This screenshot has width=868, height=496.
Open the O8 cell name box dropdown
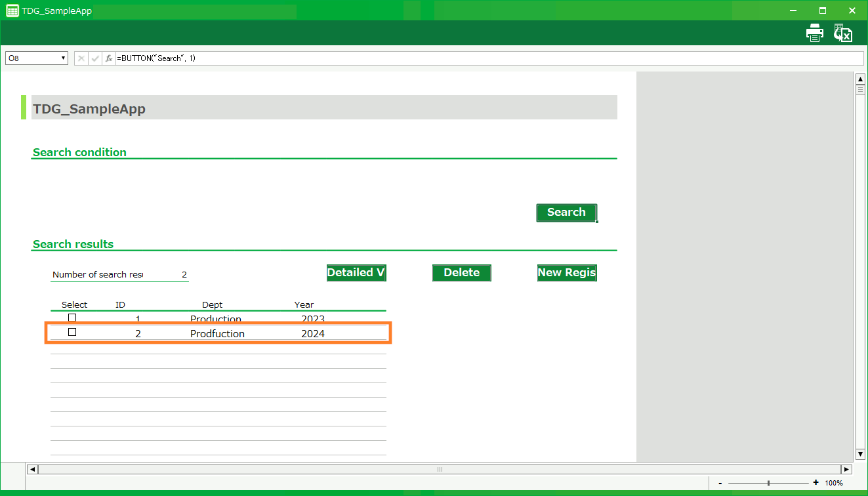tap(64, 58)
